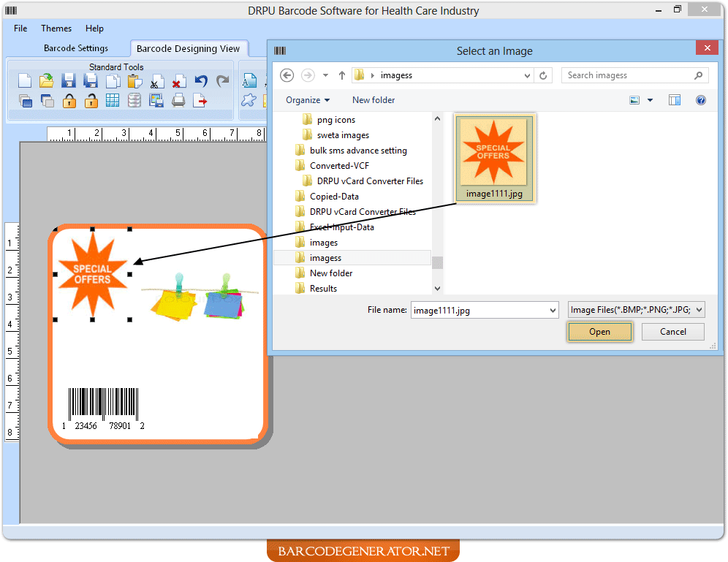Select the Cut tool on the toolbar

[x=156, y=81]
